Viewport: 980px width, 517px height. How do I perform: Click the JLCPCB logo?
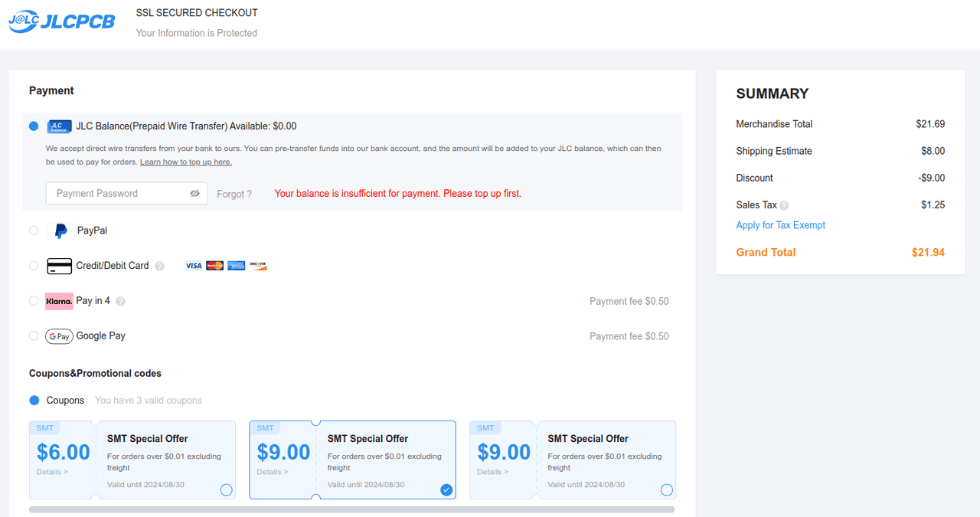click(61, 21)
